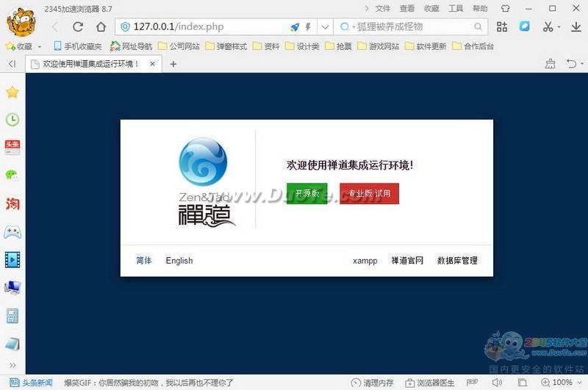This screenshot has height=390, width=588.
Task: Open notepad sidebar icon
Action: pos(12,344)
